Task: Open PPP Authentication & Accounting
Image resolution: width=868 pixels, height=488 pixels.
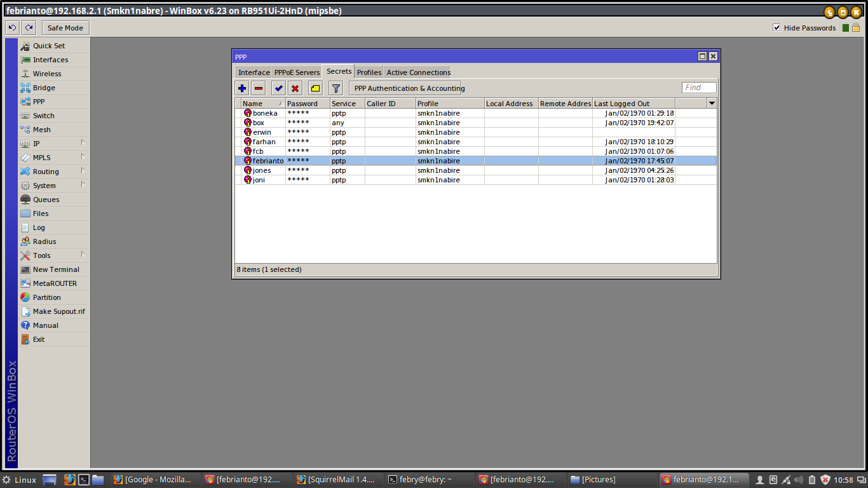Action: pyautogui.click(x=406, y=88)
